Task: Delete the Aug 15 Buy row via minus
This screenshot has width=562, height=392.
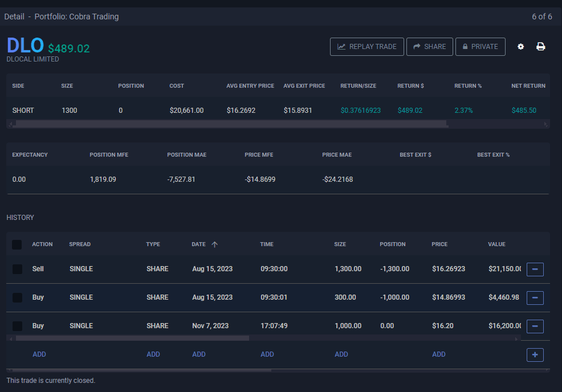Action: tap(535, 297)
